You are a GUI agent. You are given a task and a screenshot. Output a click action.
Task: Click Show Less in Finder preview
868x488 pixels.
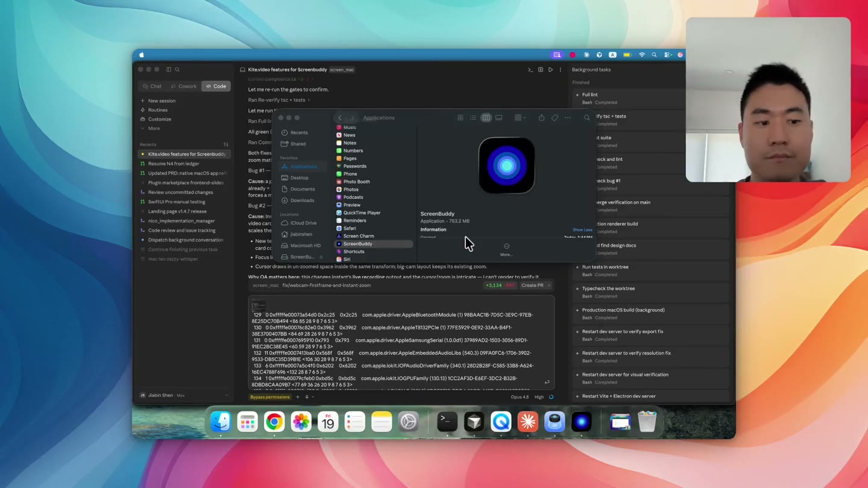[582, 230]
